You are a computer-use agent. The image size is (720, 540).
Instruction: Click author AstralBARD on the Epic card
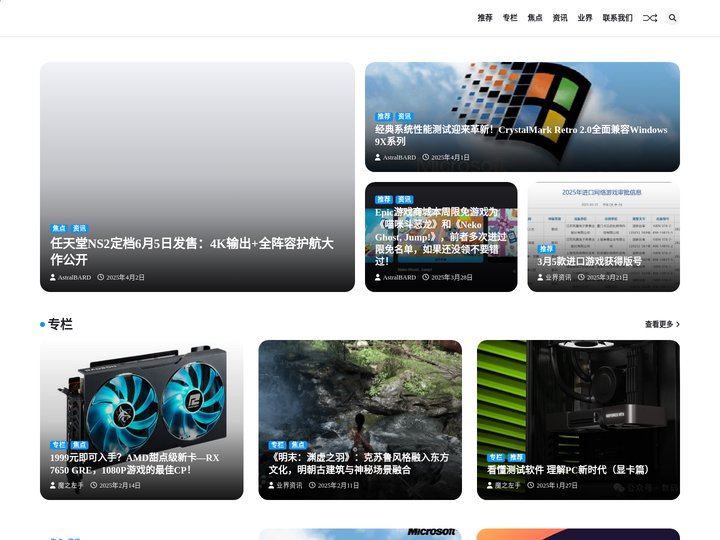[x=395, y=277]
